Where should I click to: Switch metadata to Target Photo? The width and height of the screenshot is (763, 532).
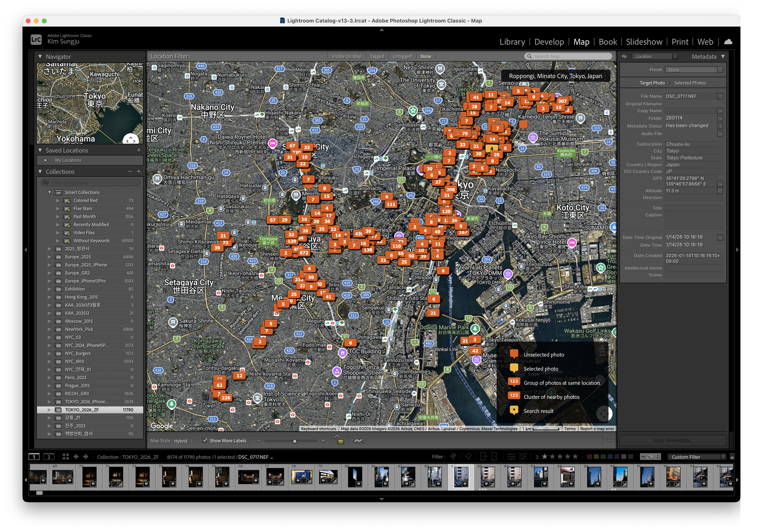click(652, 83)
